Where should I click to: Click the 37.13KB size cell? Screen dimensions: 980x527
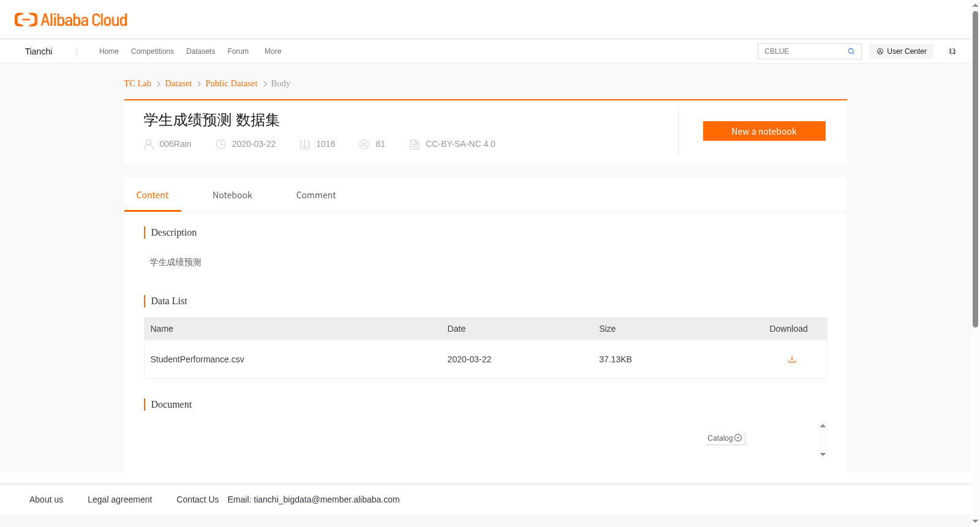615,359
